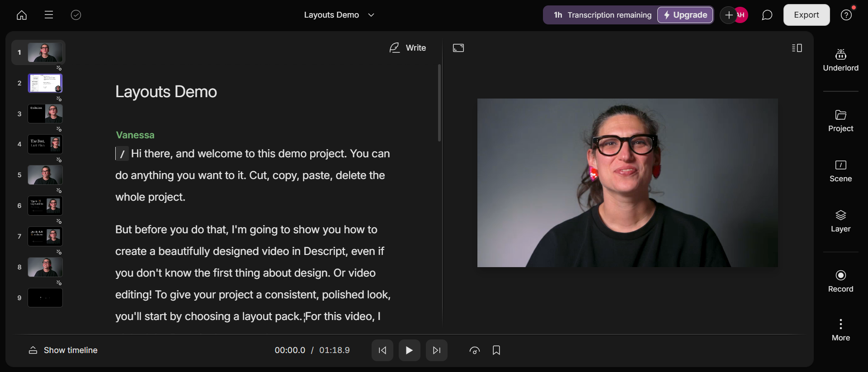
Task: Click the sync status checkmark icon
Action: pos(76,15)
